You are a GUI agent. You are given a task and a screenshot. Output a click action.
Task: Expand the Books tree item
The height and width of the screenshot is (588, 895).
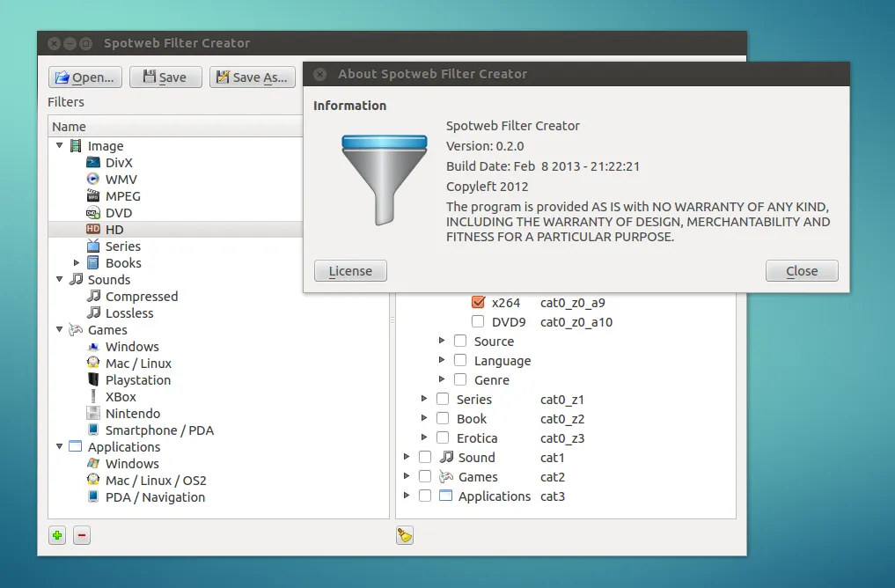pyautogui.click(x=76, y=262)
